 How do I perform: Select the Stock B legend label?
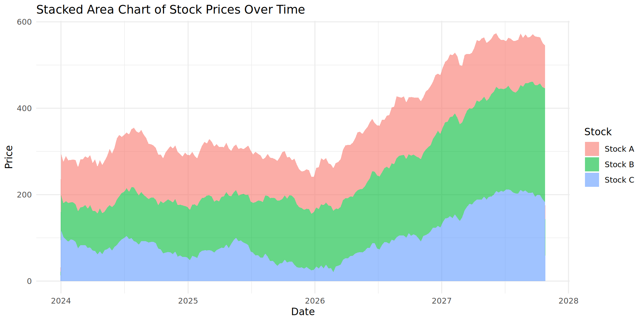619,164
